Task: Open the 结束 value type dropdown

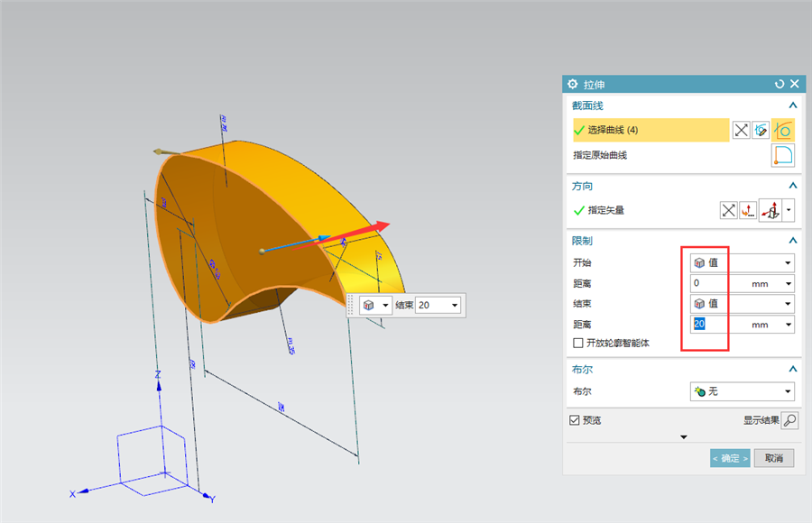Action: tap(743, 304)
